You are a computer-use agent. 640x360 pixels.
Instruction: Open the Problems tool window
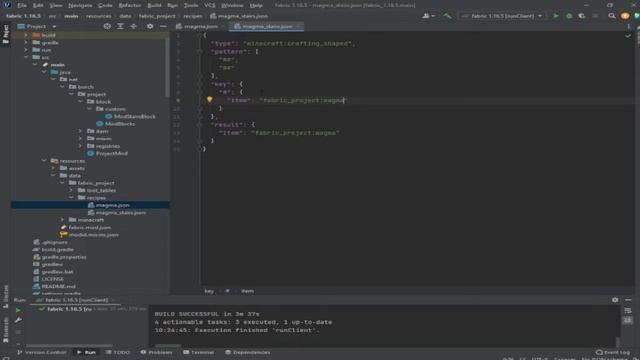[156, 352]
